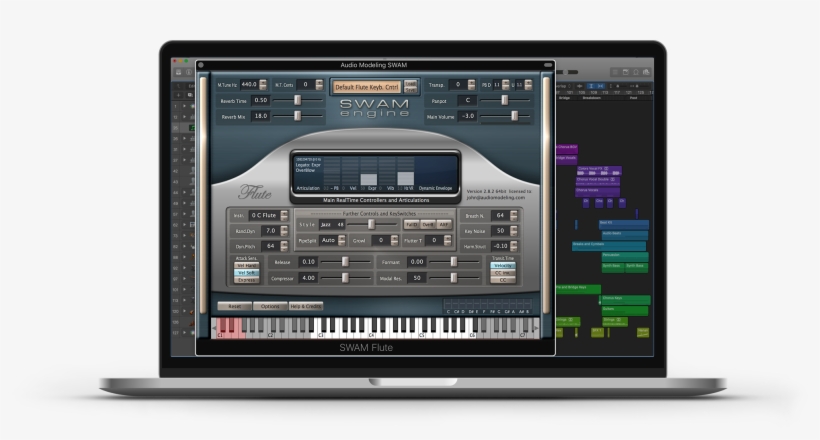Click the Reverb Time value field 0.50

click(260, 100)
